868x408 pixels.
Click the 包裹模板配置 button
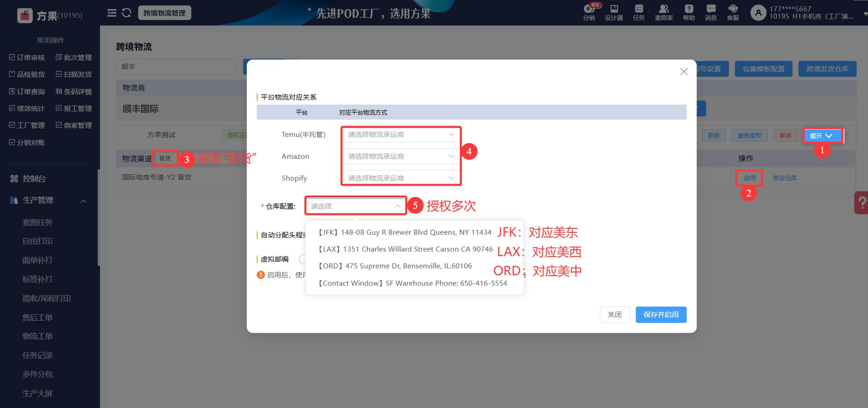[763, 69]
